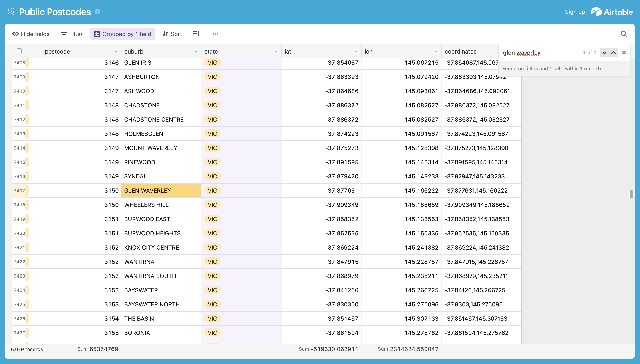Screen dimensions: 640x364
Task: Toggle the select-all records checkbox
Action: [x=19, y=51]
